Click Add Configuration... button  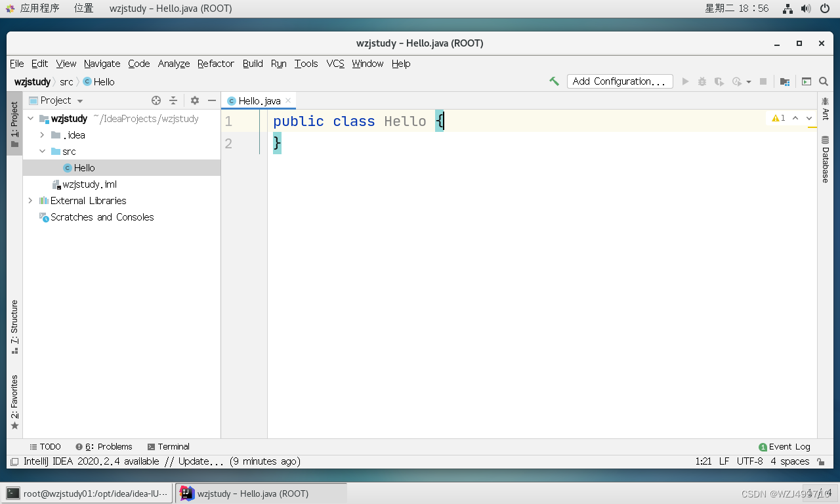[620, 81]
